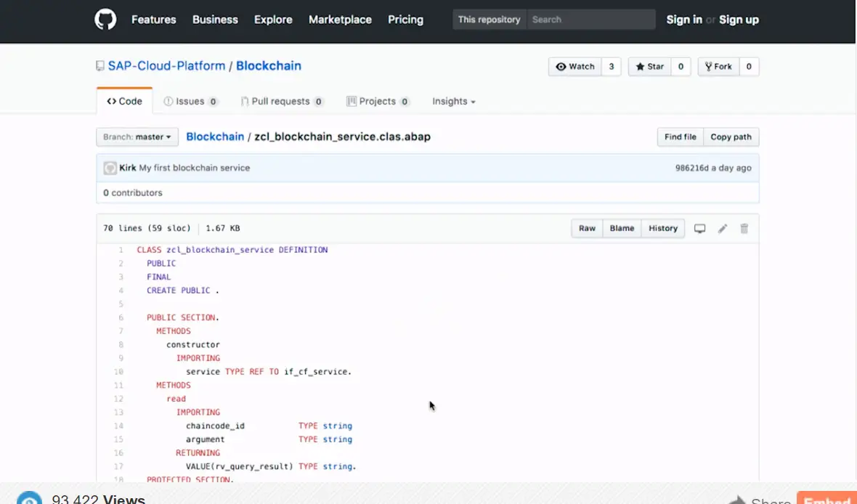Expand the Insights dropdown
Screen dimensions: 857x504
tap(454, 101)
